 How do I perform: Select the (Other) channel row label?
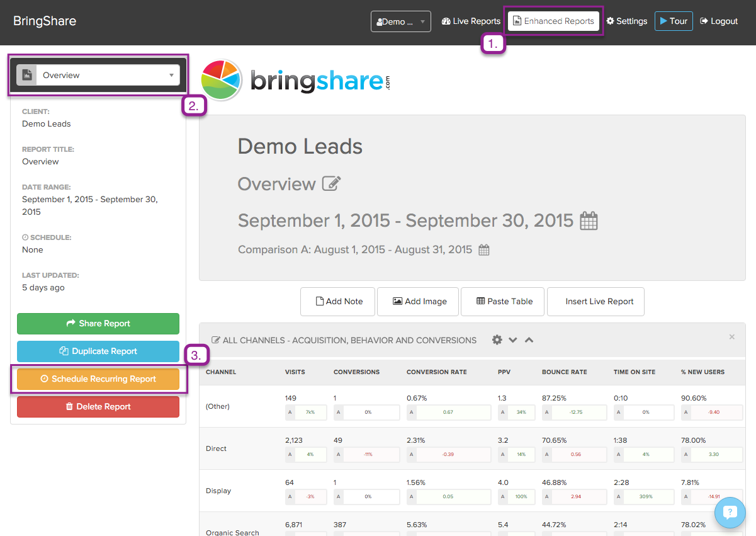(x=218, y=406)
